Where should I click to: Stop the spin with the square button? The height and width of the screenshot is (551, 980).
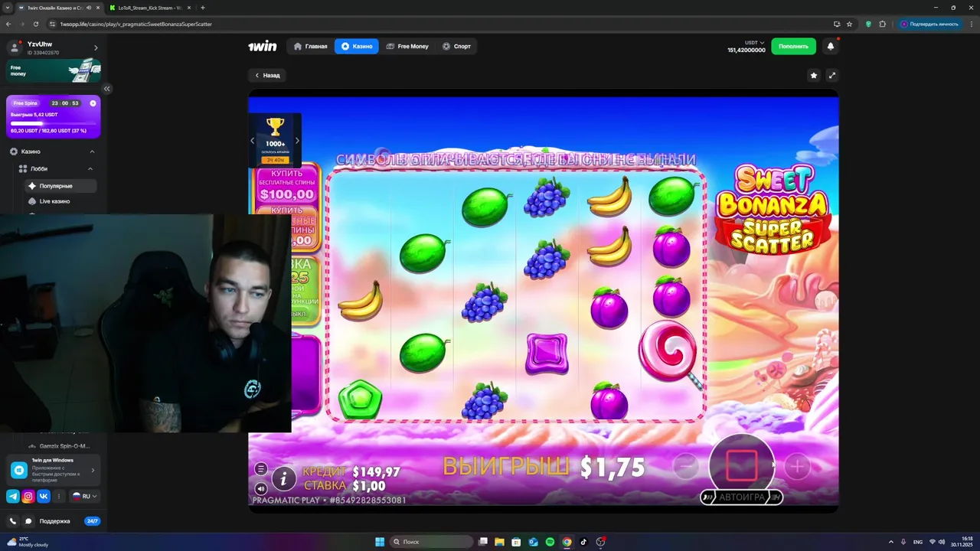[740, 465]
